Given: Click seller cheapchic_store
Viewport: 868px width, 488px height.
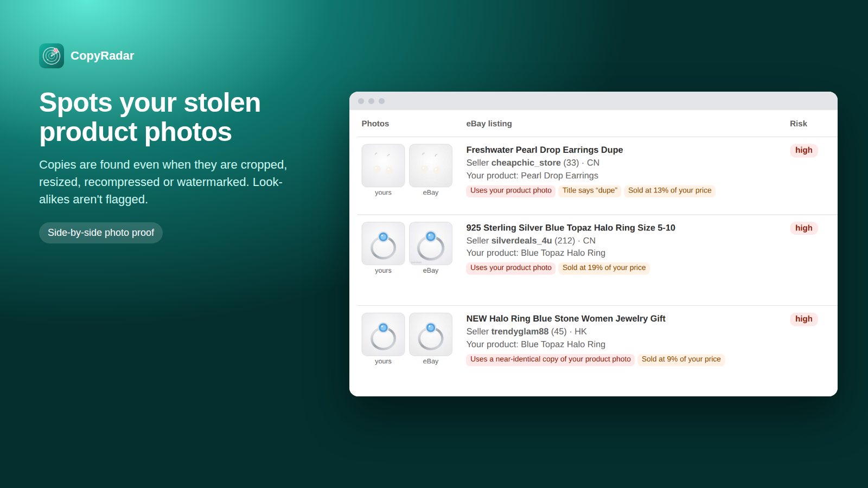Looking at the screenshot, I should pos(526,163).
